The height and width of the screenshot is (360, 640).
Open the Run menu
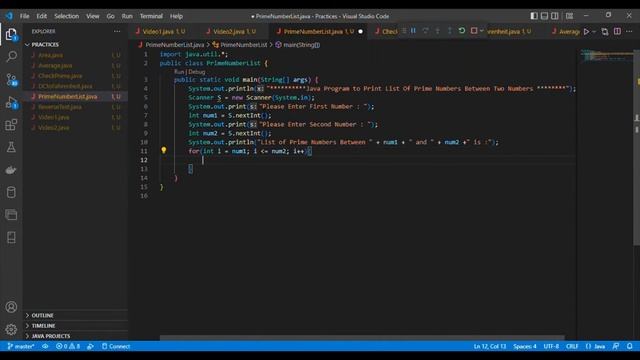pos(127,16)
